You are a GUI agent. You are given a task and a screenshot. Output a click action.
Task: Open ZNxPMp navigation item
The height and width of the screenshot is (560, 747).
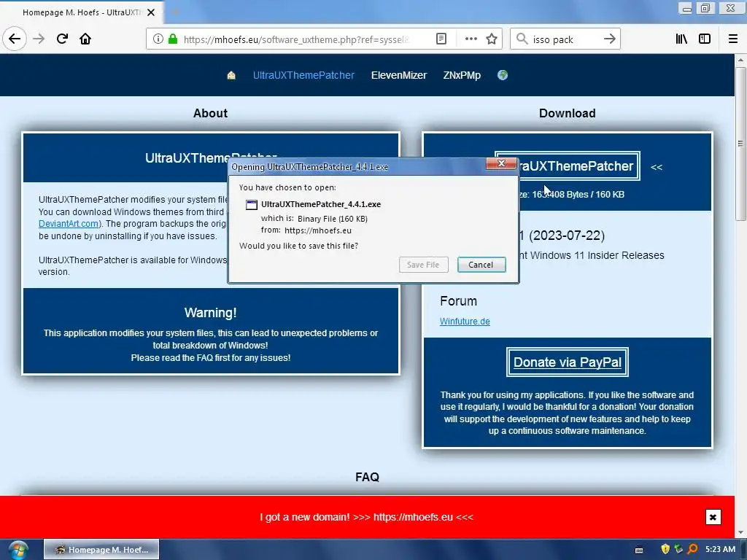(x=462, y=75)
